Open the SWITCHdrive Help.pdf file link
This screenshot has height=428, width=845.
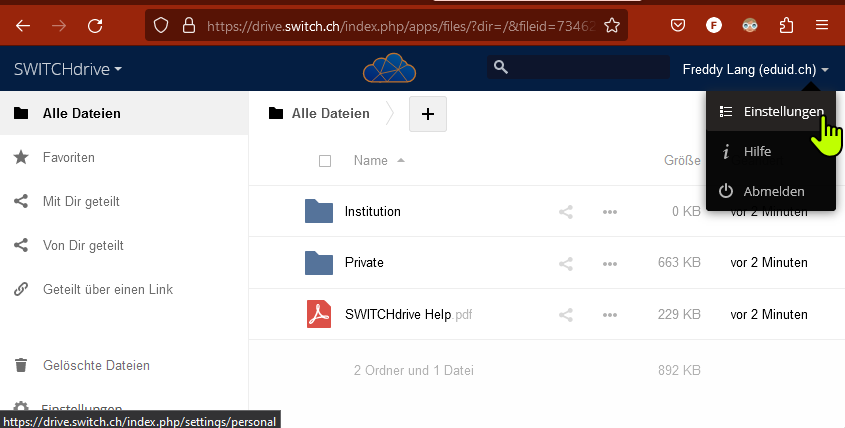(x=408, y=314)
